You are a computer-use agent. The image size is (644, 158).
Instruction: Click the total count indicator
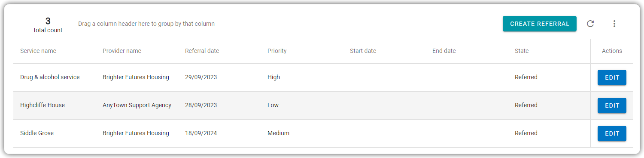48,25
